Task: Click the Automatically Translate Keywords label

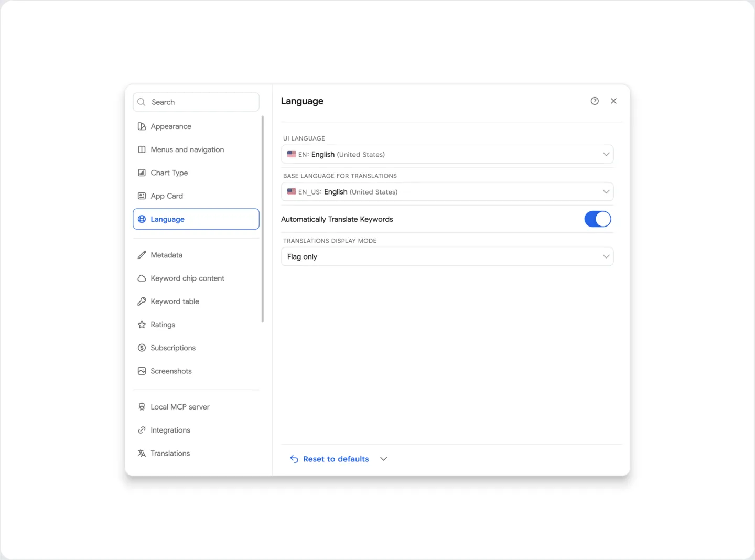Action: pyautogui.click(x=337, y=219)
